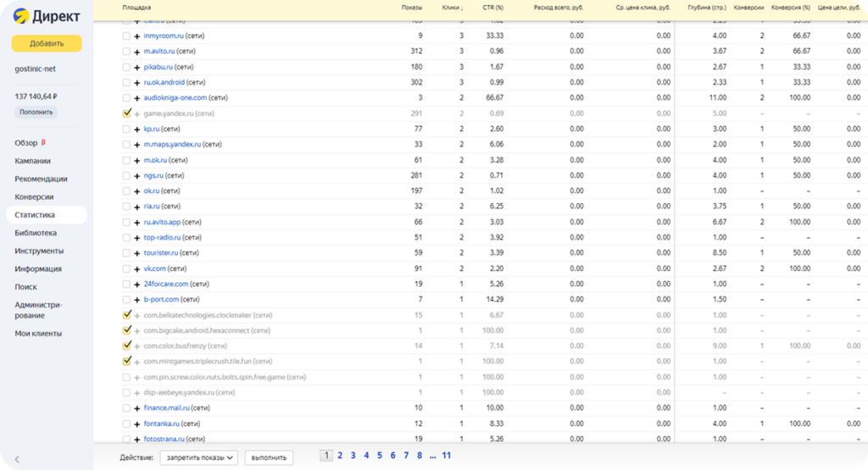The image size is (868, 470).
Task: Expand the ngs.ru row plus sign
Action: tap(136, 175)
